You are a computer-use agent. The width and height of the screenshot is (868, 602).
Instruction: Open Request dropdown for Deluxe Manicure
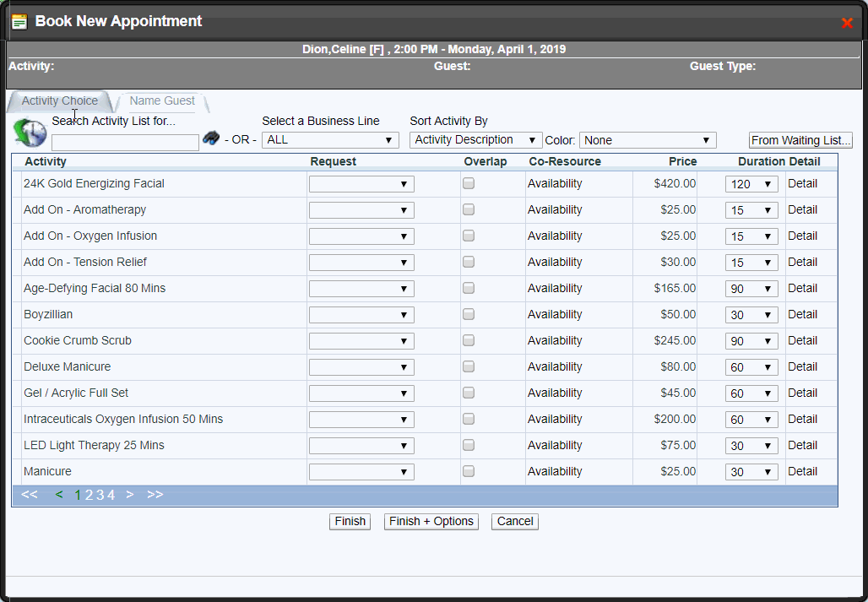click(x=361, y=367)
